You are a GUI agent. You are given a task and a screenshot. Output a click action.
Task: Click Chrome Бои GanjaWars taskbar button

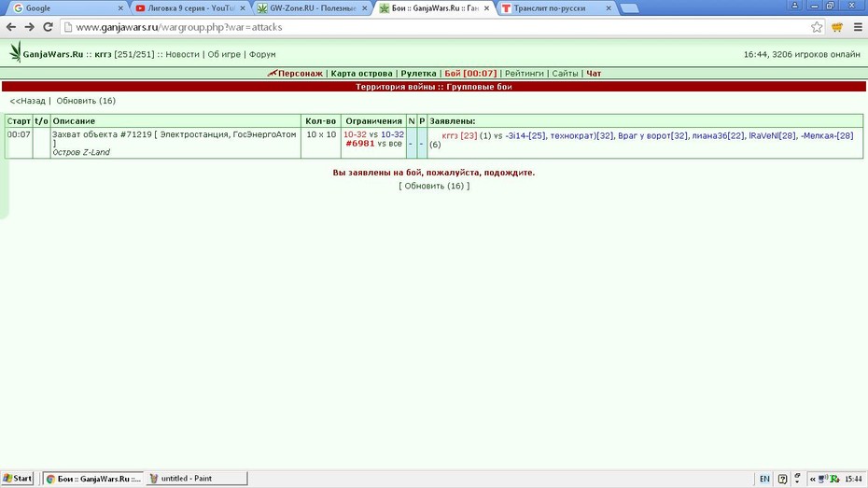coord(93,479)
